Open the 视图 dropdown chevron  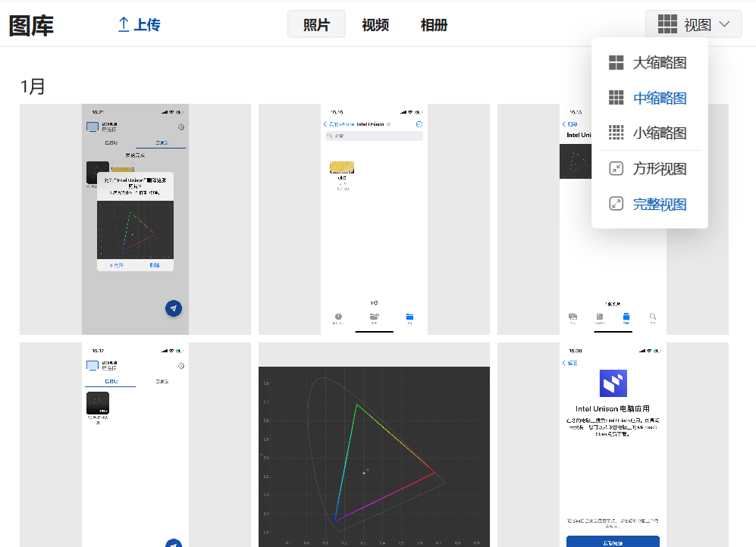pyautogui.click(x=724, y=23)
